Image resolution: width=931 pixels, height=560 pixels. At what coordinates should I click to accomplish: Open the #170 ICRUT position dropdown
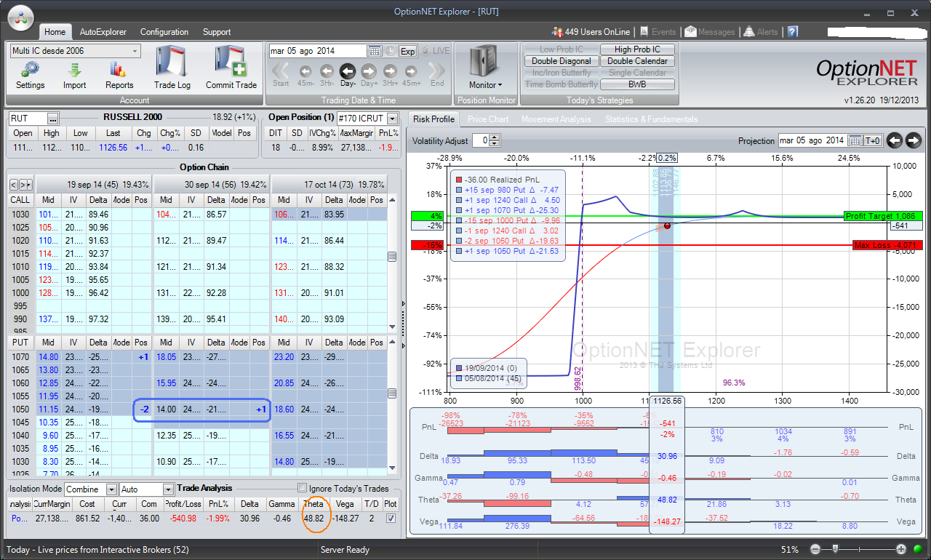click(393, 118)
